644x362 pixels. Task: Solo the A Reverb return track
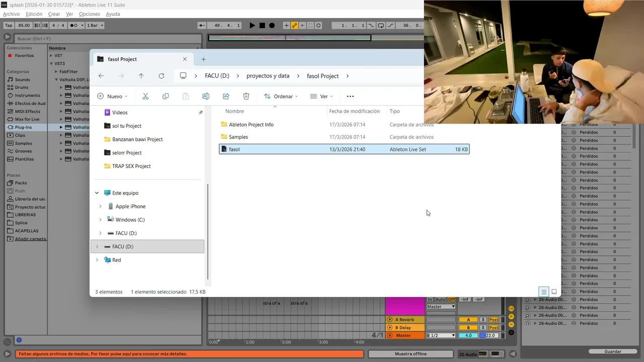click(482, 320)
